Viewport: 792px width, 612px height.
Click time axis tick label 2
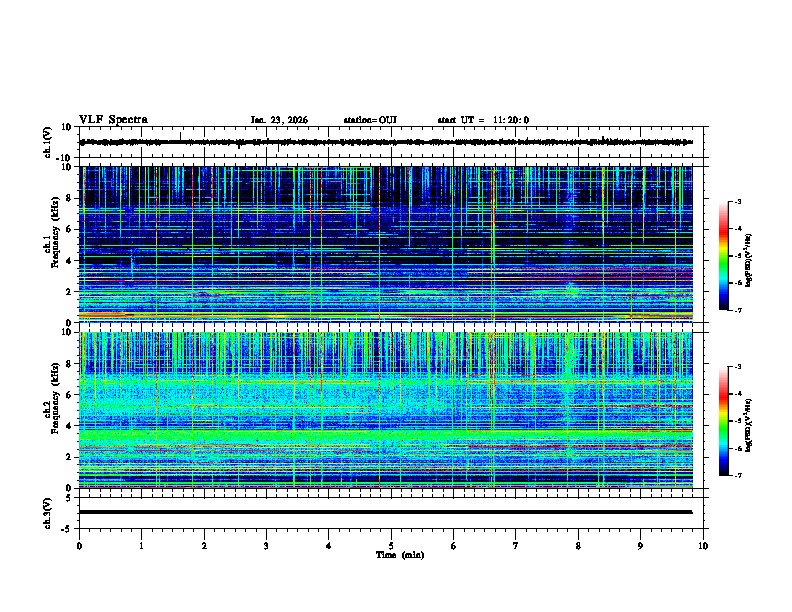point(204,546)
